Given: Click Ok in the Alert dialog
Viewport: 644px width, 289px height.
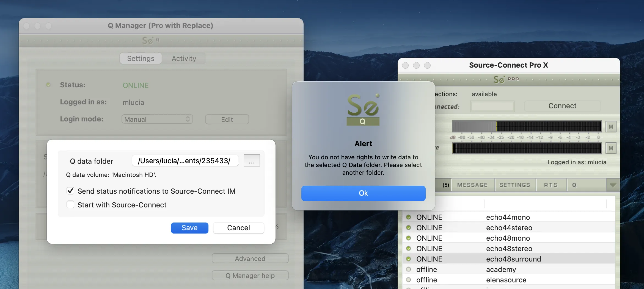Looking at the screenshot, I should [363, 193].
